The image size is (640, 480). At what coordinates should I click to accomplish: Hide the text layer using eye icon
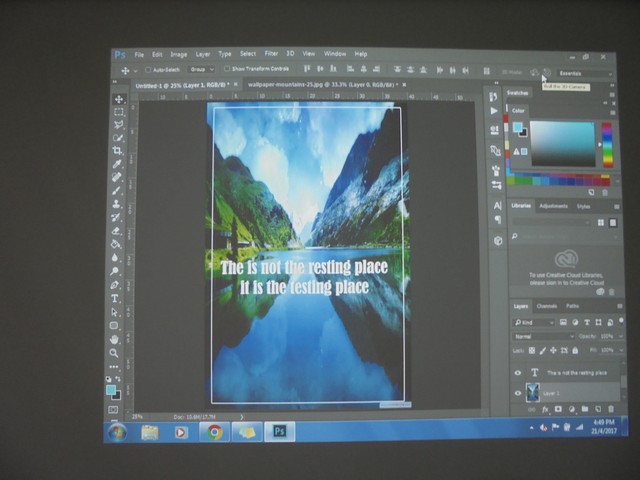[518, 372]
